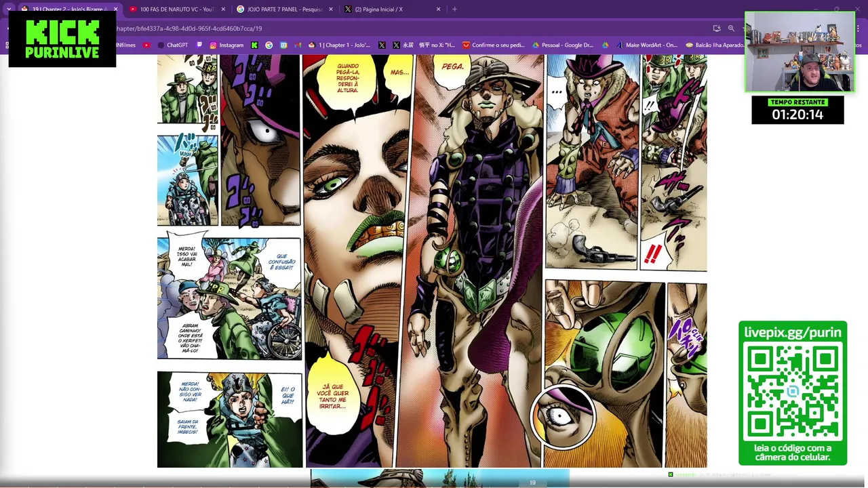868x488 pixels.
Task: Open the Gmail bookmark icon
Action: [x=298, y=45]
